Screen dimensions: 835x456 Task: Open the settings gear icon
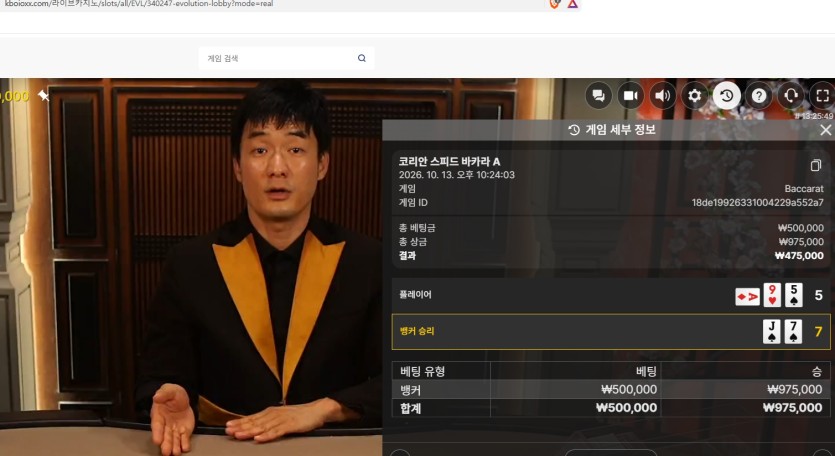point(694,96)
